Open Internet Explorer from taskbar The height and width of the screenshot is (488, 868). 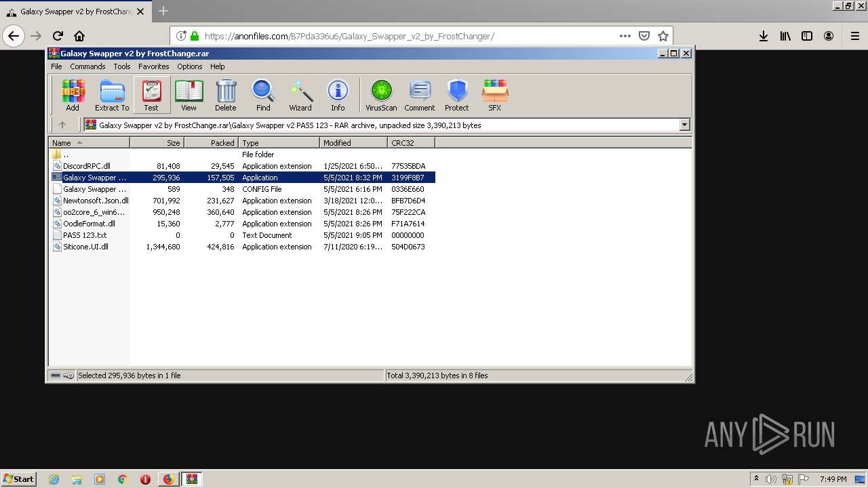[54, 479]
